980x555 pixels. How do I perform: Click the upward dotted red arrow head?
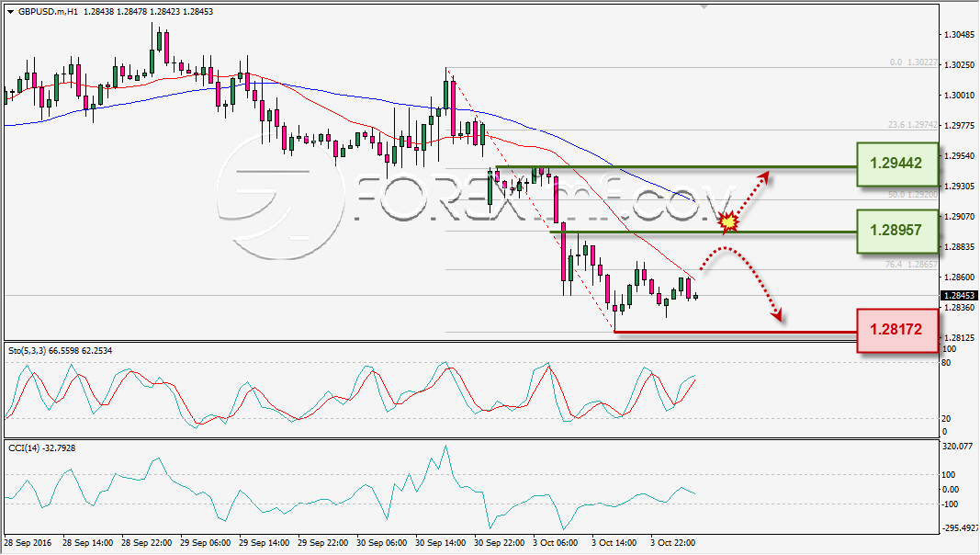coord(763,179)
